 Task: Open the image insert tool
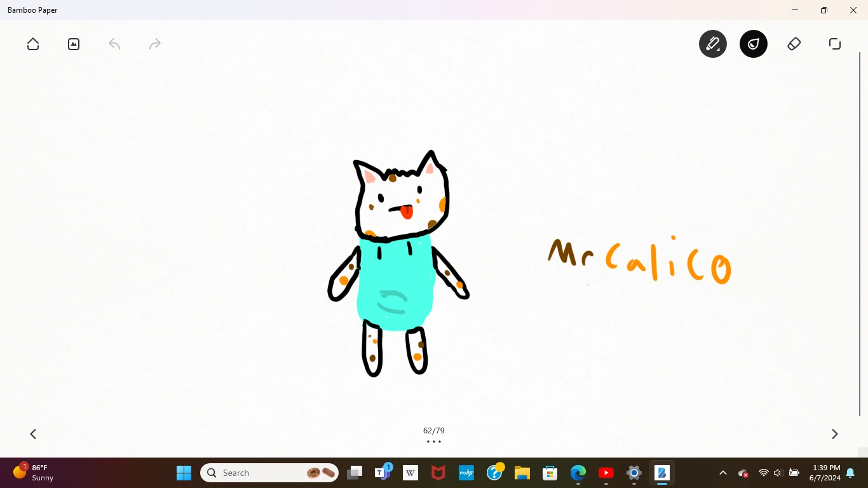click(73, 44)
